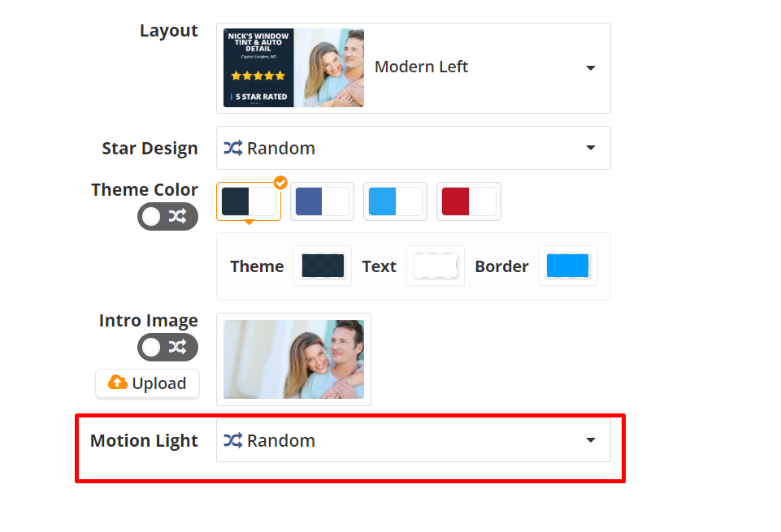The width and height of the screenshot is (781, 532).
Task: Toggle the Theme Color random switch
Action: pyautogui.click(x=167, y=216)
